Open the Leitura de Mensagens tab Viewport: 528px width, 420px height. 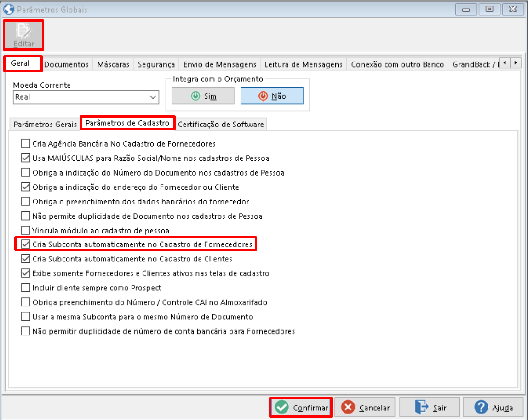click(304, 64)
